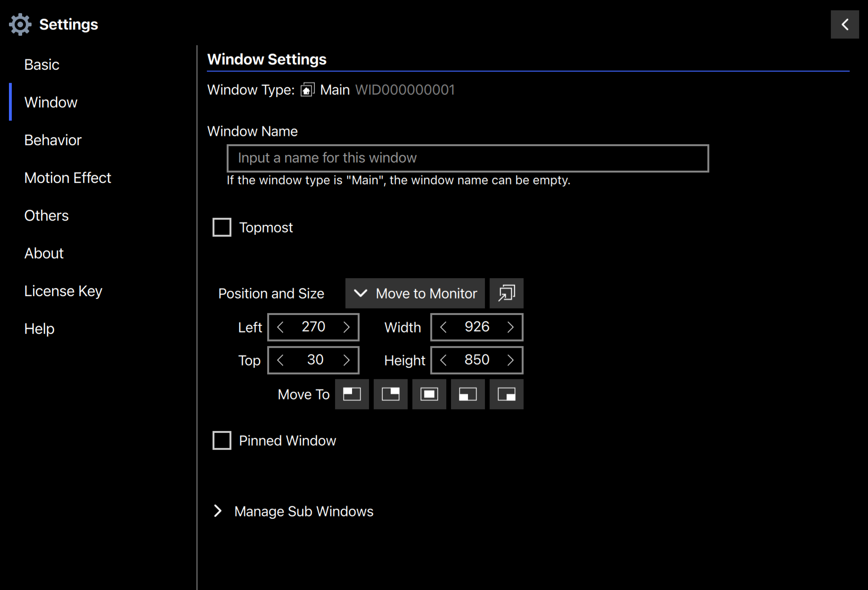Decrease the Left value with left arrow

coord(280,327)
